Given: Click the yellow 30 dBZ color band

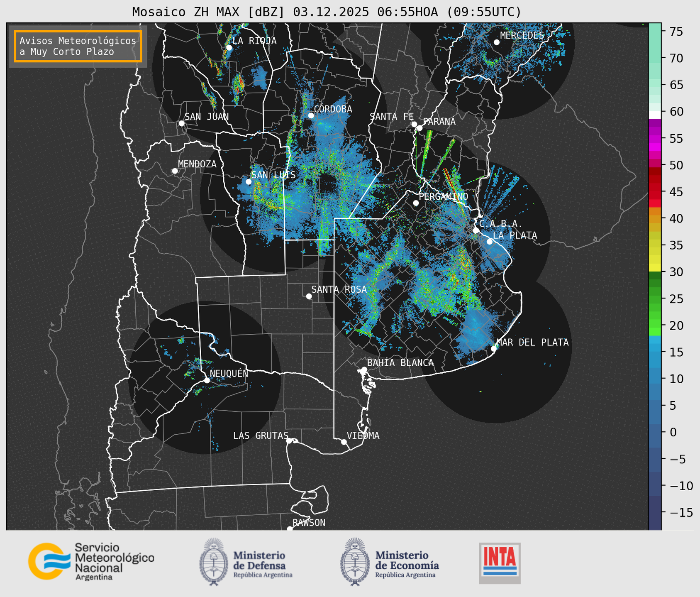Looking at the screenshot, I should click(655, 267).
